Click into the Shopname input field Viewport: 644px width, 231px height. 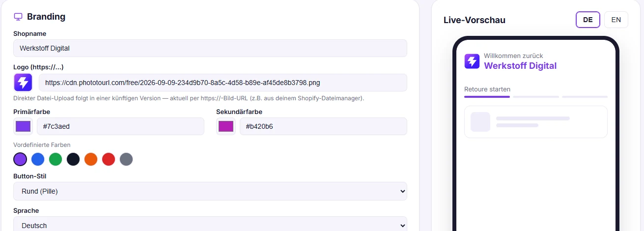210,48
